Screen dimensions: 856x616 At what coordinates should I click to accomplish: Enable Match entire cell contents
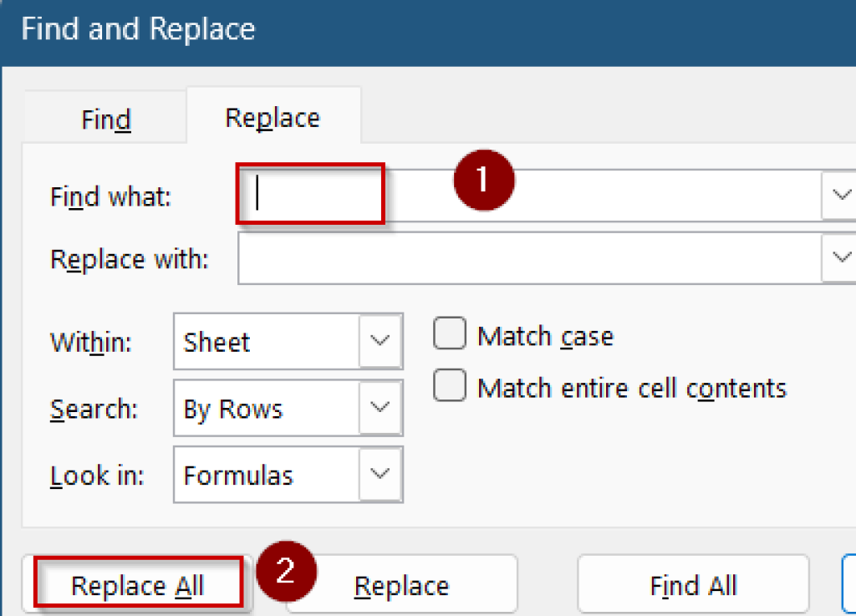point(449,385)
